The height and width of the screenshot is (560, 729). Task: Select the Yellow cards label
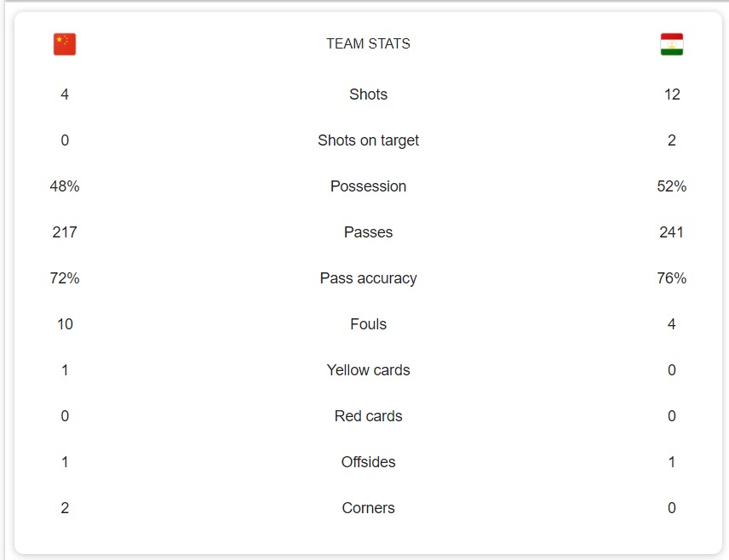coord(368,370)
